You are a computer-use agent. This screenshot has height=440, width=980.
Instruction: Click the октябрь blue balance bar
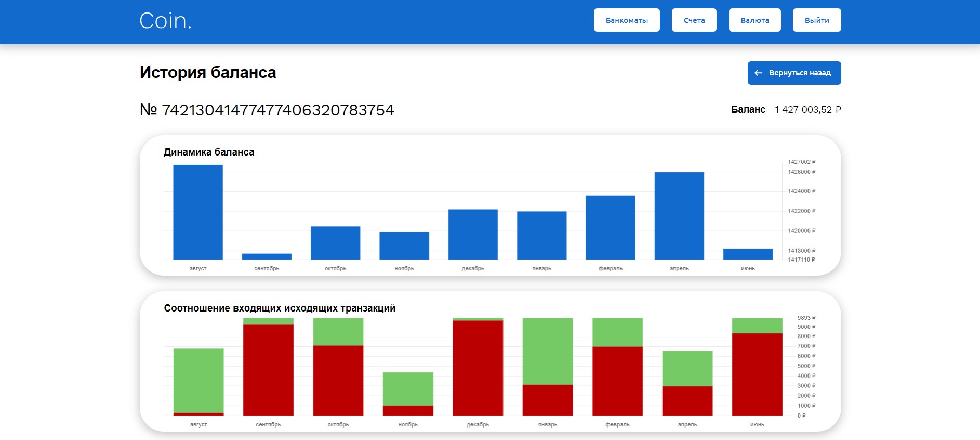[335, 243]
